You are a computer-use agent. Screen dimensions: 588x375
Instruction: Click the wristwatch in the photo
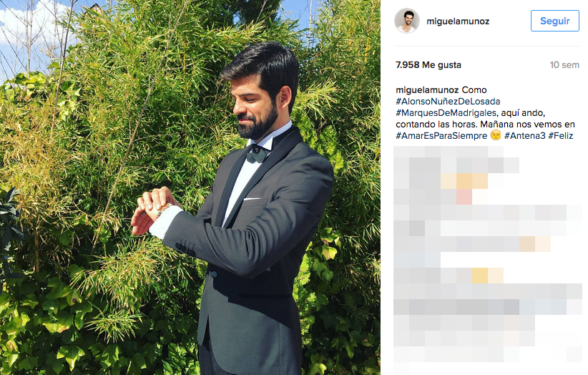click(165, 209)
